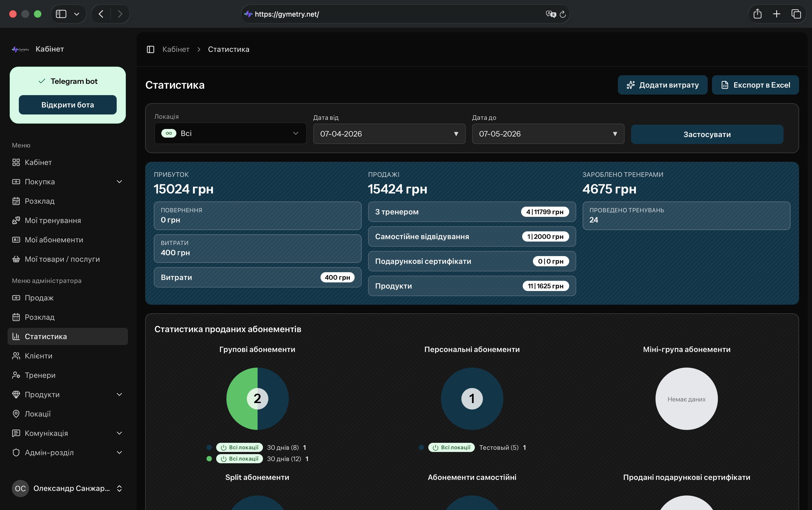
Task: Open the Дата до picker 07-05-2026
Action: [x=548, y=134]
